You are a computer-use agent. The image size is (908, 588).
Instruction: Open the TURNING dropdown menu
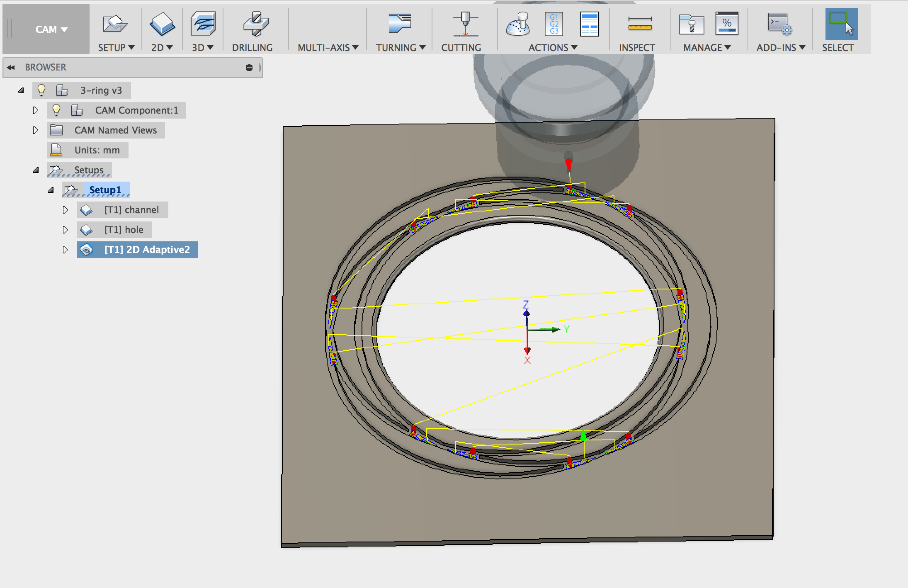coord(401,48)
